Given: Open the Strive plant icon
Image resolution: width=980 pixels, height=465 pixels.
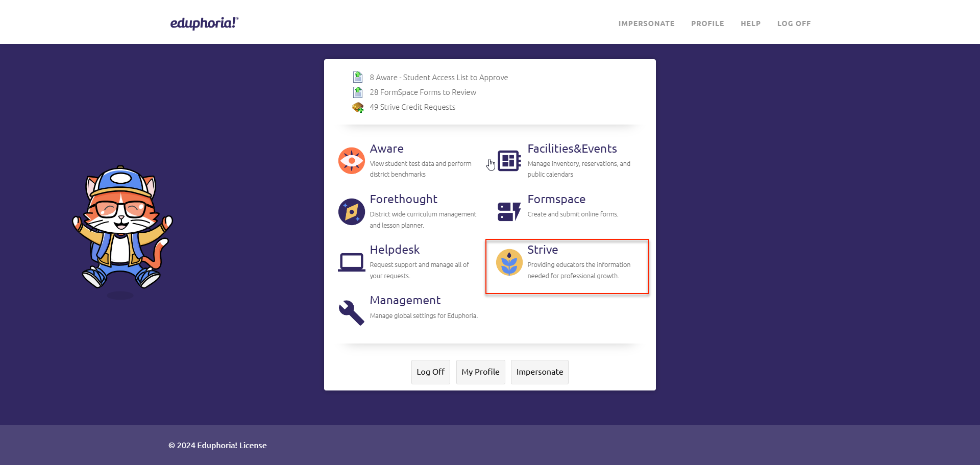Looking at the screenshot, I should click(509, 262).
